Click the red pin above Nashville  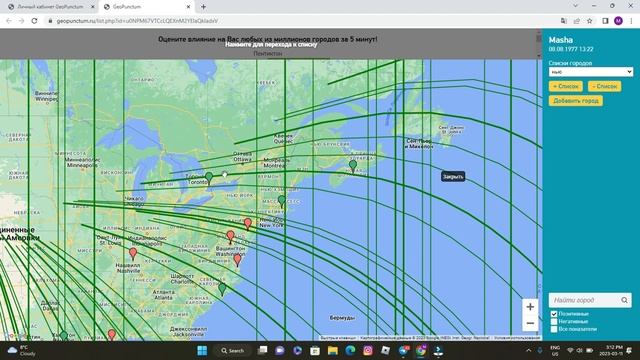(133, 253)
